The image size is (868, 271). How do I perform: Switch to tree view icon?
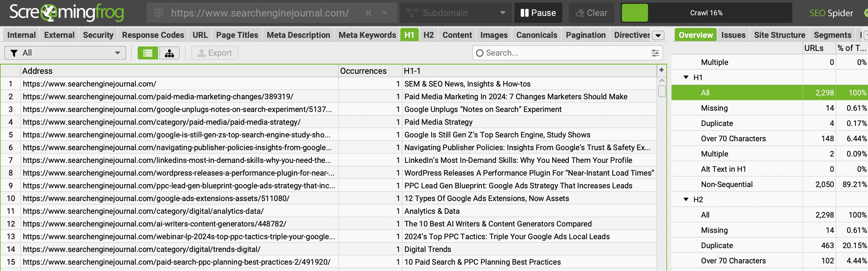(x=169, y=53)
